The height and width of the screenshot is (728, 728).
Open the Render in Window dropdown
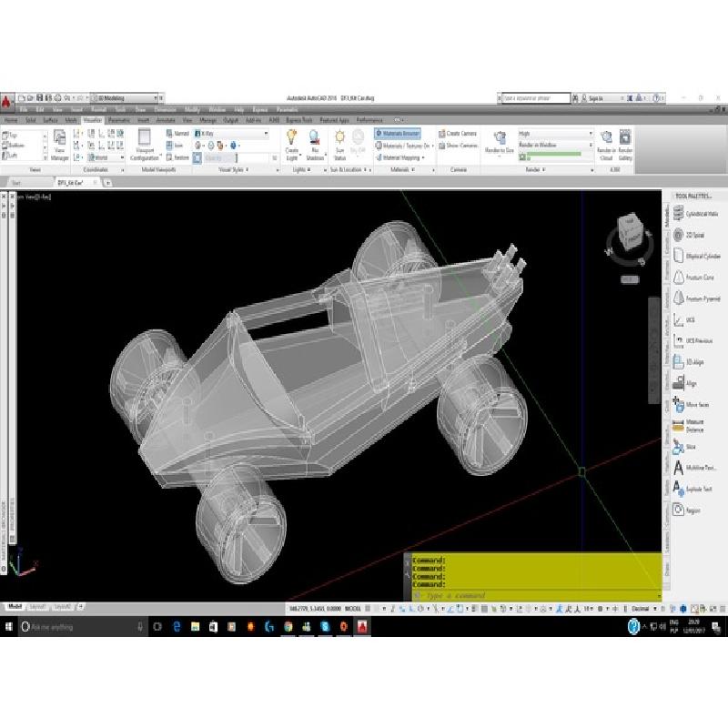tap(555, 146)
